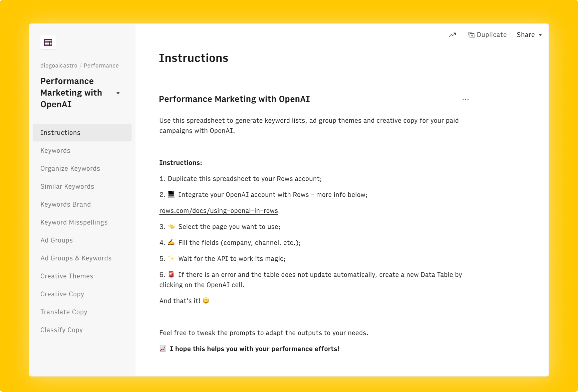This screenshot has height=392, width=578.
Task: Click step 4 Fill the fields text
Action: 230,243
